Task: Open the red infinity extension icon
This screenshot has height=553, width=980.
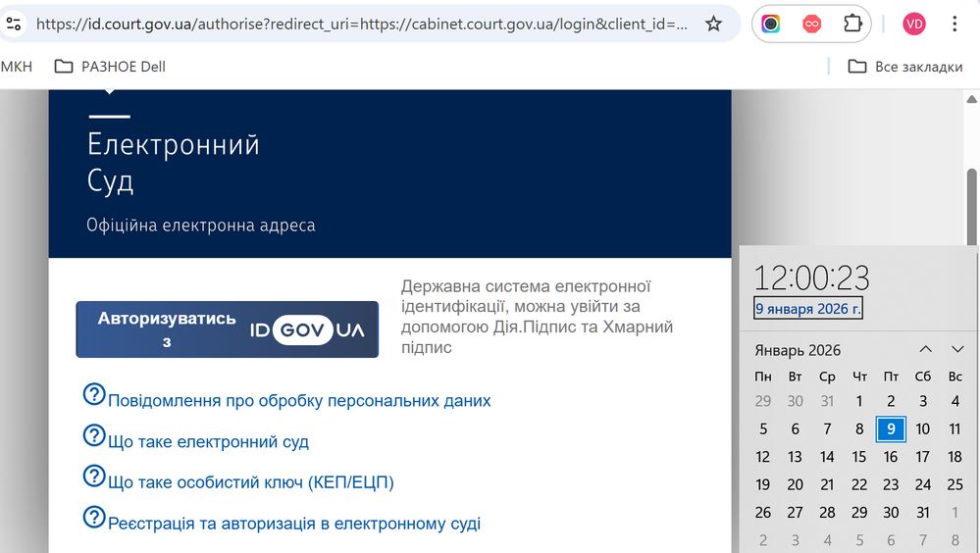Action: pos(812,24)
